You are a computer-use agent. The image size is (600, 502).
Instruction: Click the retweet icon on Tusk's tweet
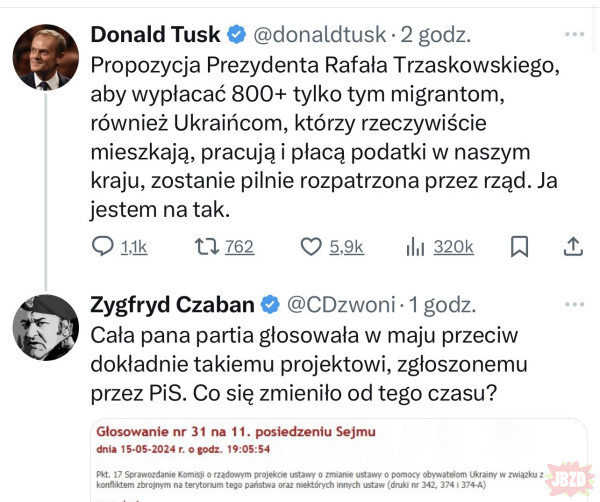(x=208, y=246)
